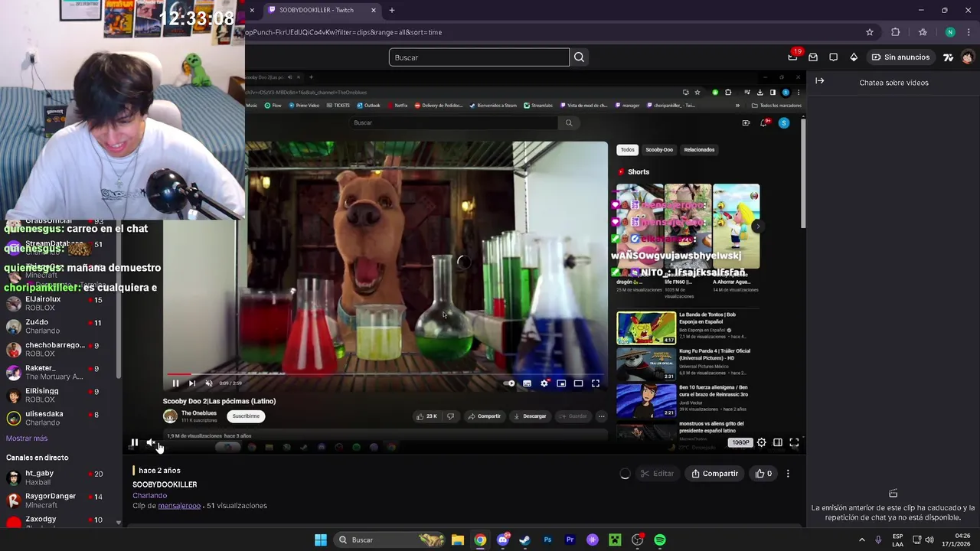Click the microphone icon in system tray
The width and height of the screenshot is (980, 551).
[878, 540]
